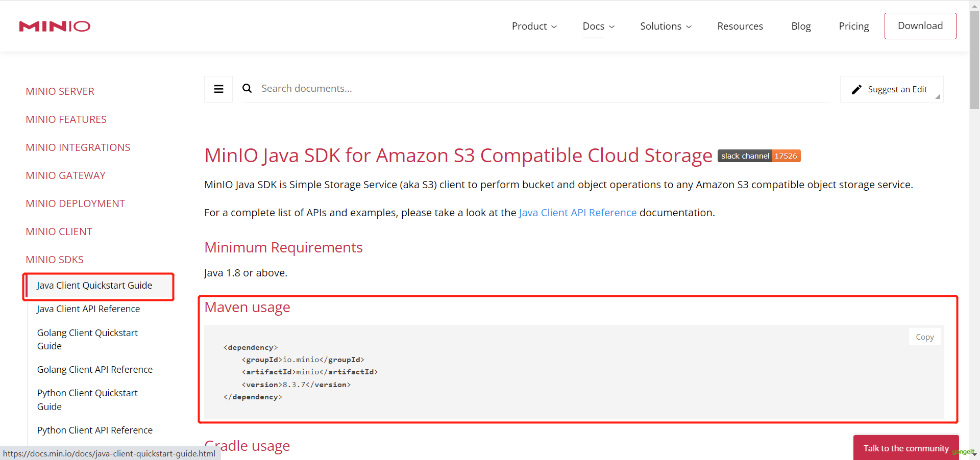Click the groupId io.minio line
The width and height of the screenshot is (980, 460).
[x=303, y=360]
